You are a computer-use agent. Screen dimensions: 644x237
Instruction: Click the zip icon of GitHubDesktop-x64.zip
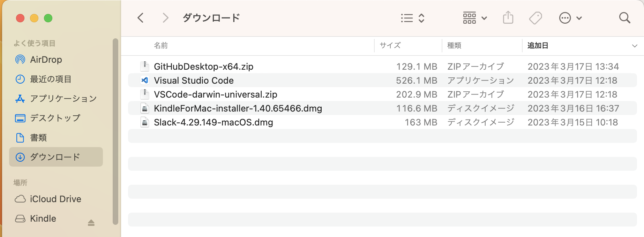[144, 66]
